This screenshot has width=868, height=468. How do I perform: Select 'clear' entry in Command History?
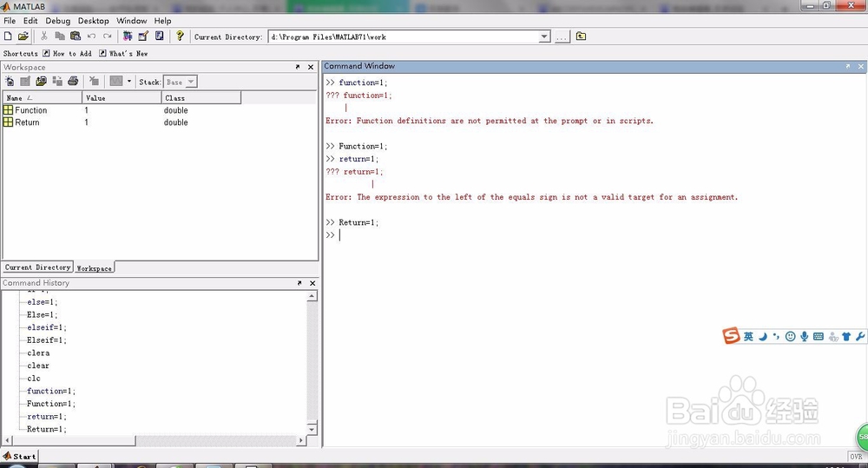[x=38, y=366]
